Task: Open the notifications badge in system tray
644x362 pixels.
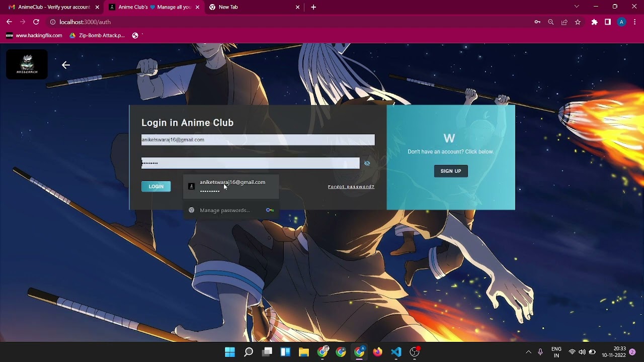Action: point(632,352)
